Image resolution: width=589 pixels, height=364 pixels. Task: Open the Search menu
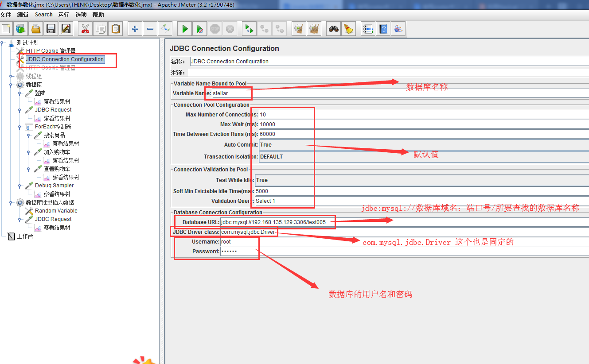(44, 15)
